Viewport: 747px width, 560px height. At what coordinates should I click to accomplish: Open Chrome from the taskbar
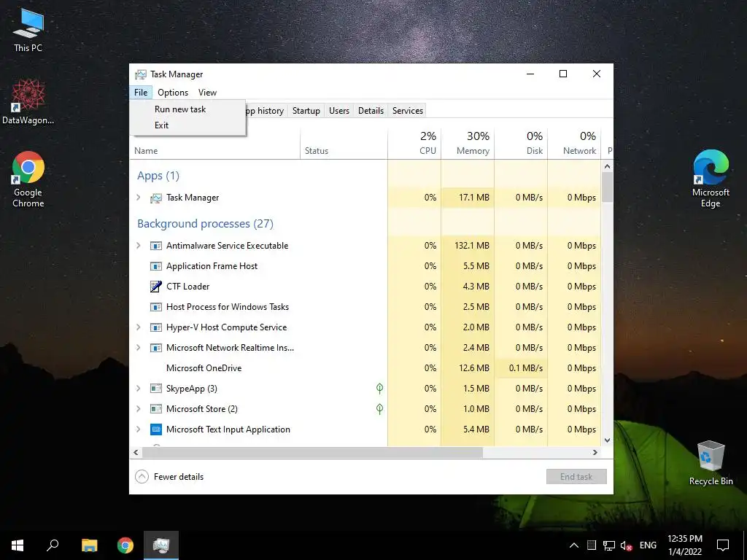tap(125, 545)
